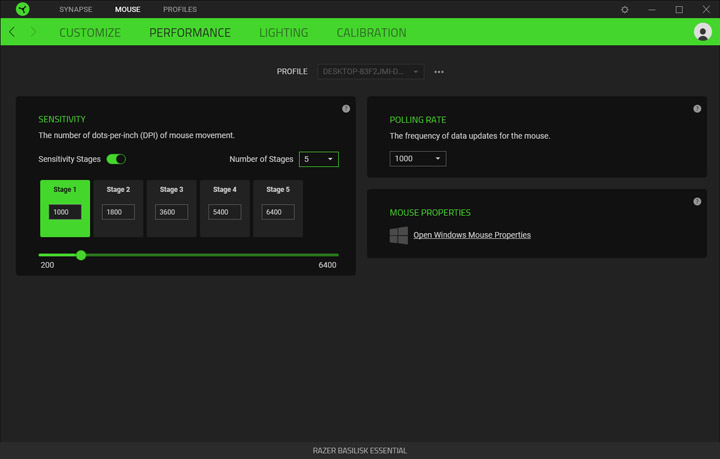
Task: Open the Polling Rate 1000 dropdown
Action: click(x=418, y=158)
